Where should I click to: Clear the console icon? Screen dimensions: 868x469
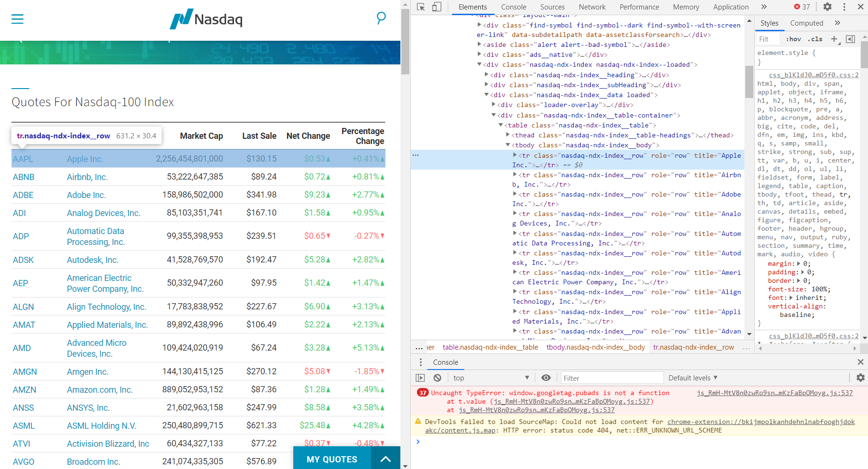437,378
